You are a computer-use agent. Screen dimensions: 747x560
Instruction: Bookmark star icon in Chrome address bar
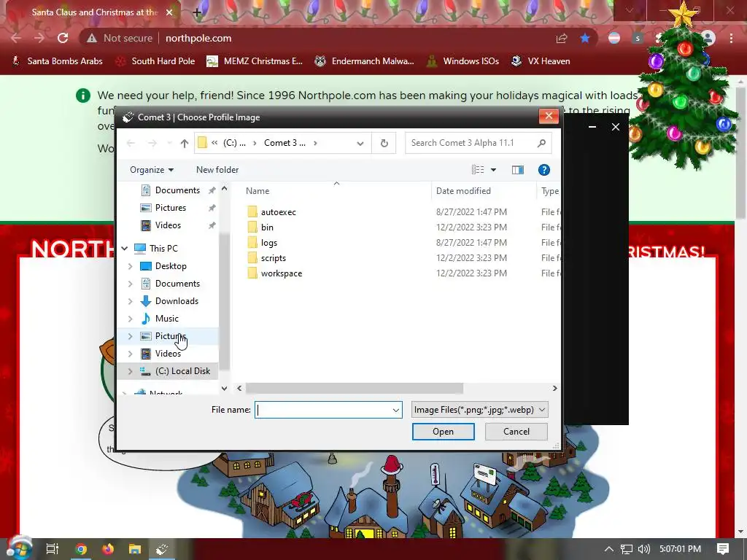coord(585,38)
